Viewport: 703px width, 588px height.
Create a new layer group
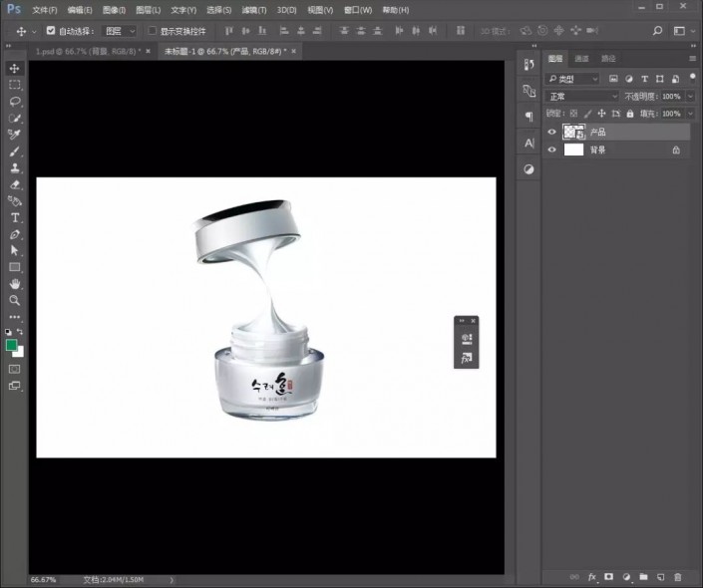(643, 577)
